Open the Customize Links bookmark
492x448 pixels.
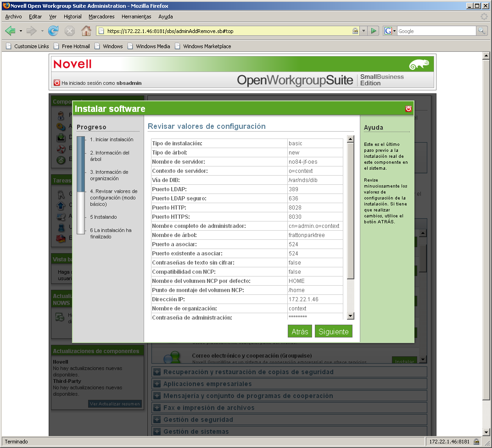pos(28,46)
